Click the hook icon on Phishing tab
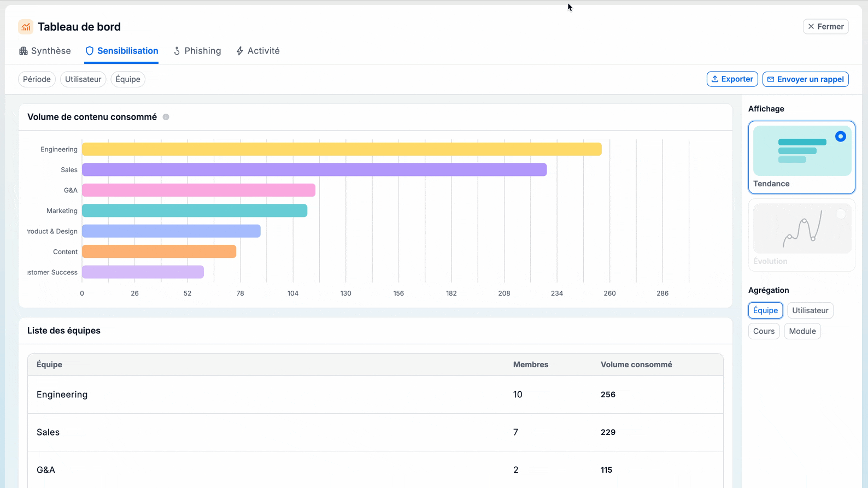Screen dimensions: 868x488 coord(177,51)
